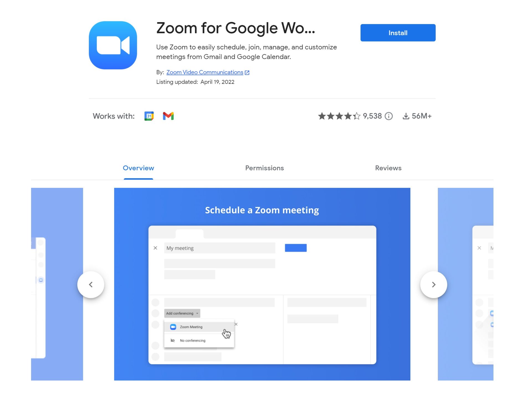This screenshot has height=394, width=532.
Task: Select the Overview tab
Action: click(x=138, y=168)
